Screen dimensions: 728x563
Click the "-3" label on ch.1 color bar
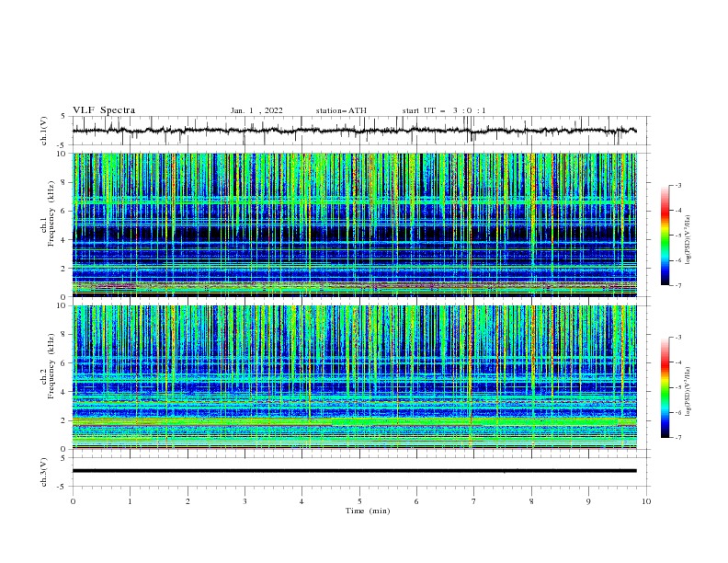click(x=677, y=185)
